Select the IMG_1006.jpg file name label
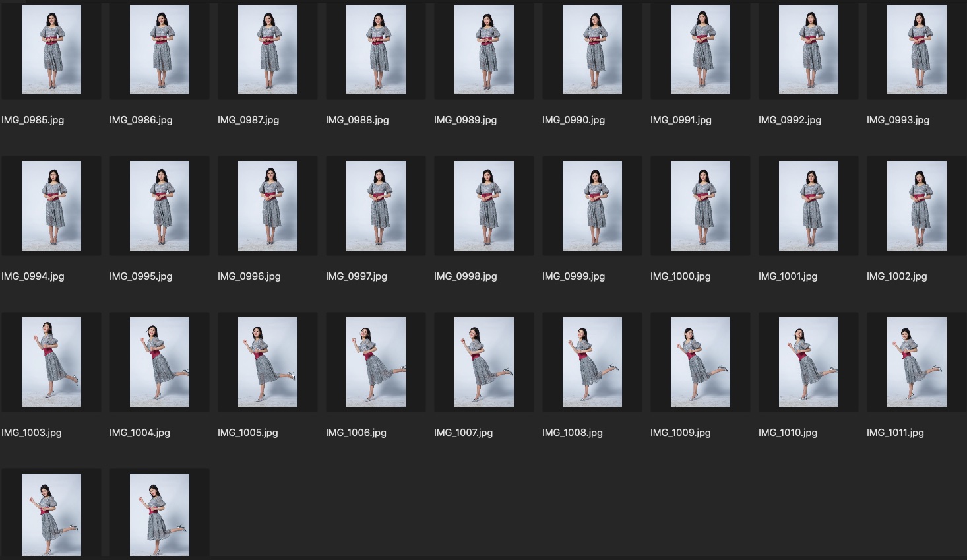This screenshot has height=560, width=967. point(356,433)
